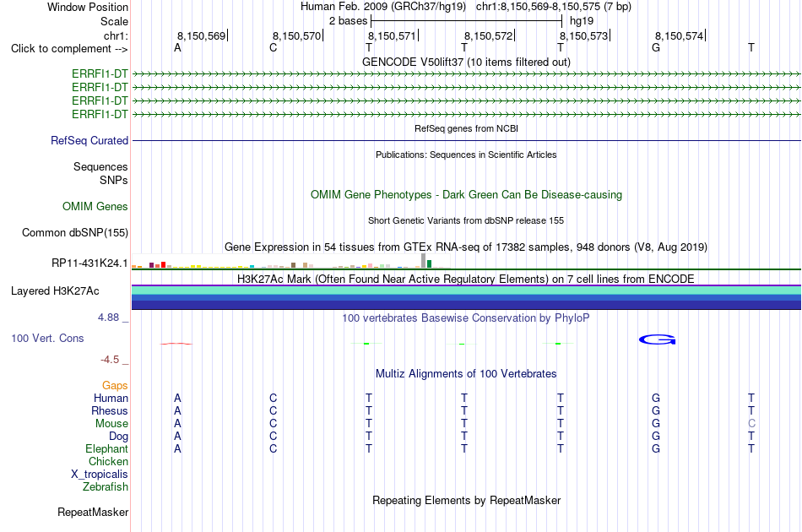
Task: Click the RefSeq Curated track label
Action: [x=89, y=141]
